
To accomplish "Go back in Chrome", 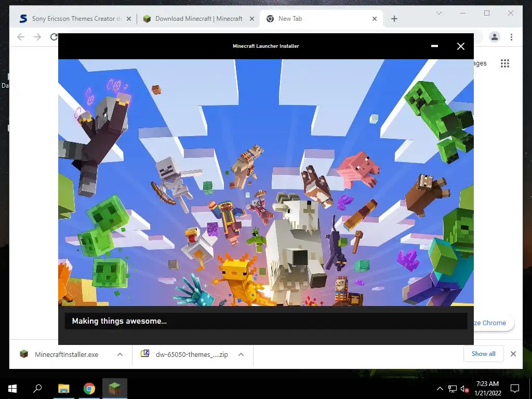I will [21, 37].
